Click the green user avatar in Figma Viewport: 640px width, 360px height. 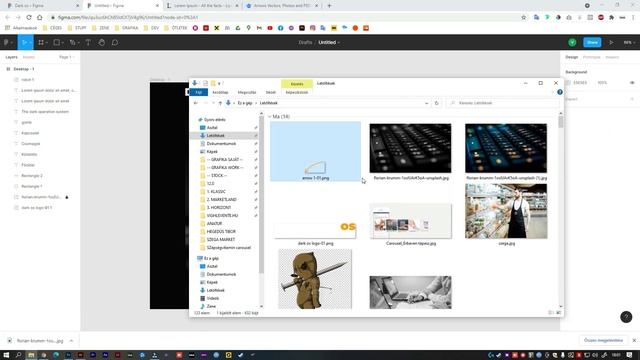[x=572, y=42]
